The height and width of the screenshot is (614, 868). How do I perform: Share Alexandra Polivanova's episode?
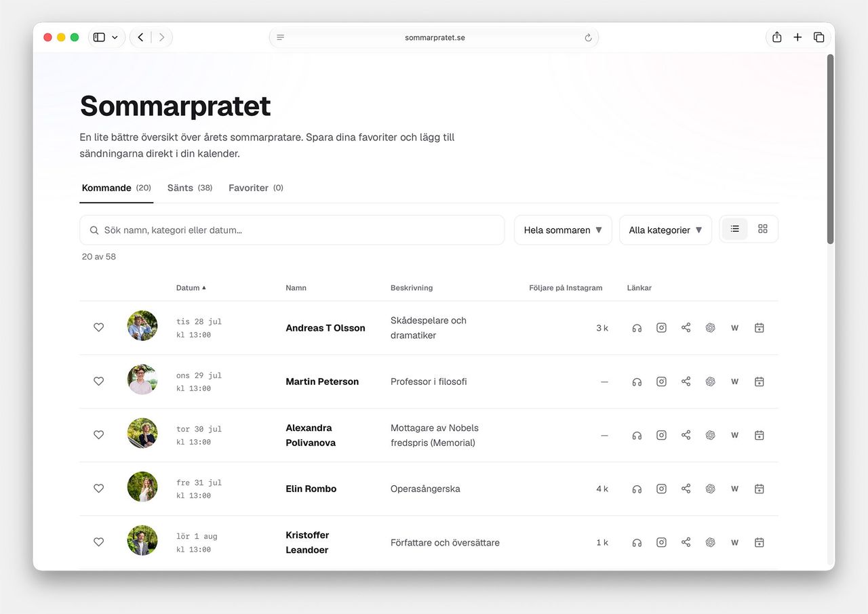[x=686, y=435]
